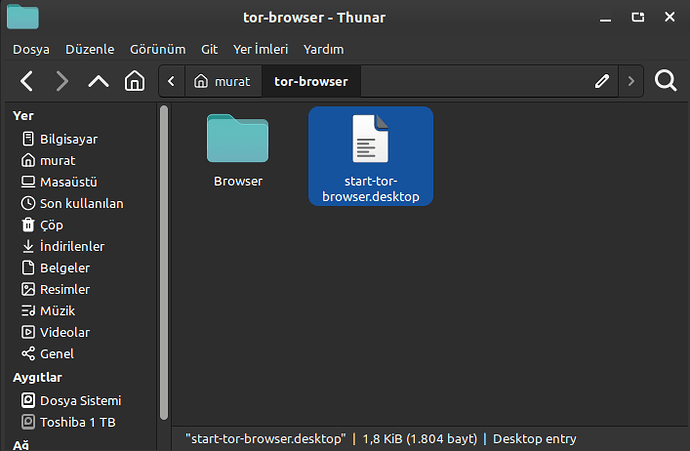
Task: Click the start-tor-browser.desktop file name label
Action: 371,189
